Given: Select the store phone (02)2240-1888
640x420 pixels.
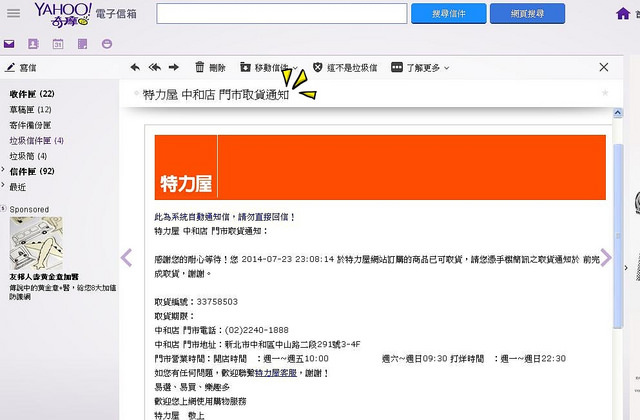Looking at the screenshot, I should coord(256,330).
